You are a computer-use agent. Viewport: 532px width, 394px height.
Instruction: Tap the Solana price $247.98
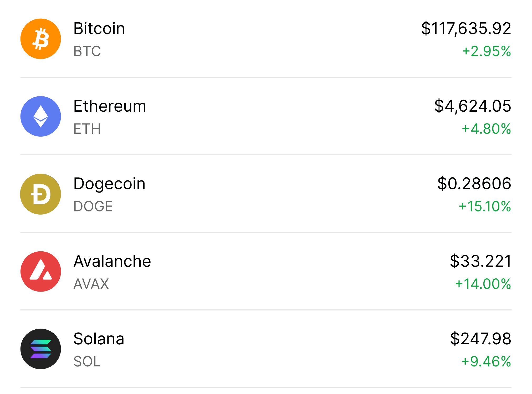[x=480, y=339]
